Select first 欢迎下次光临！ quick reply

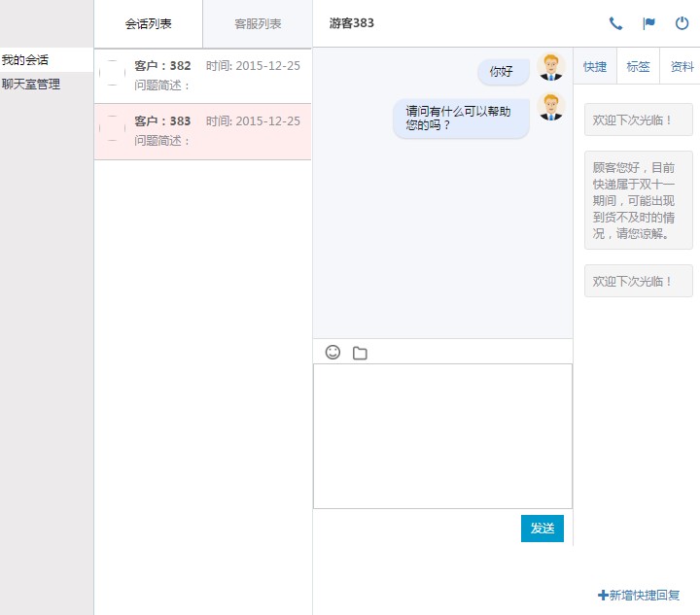click(x=639, y=120)
